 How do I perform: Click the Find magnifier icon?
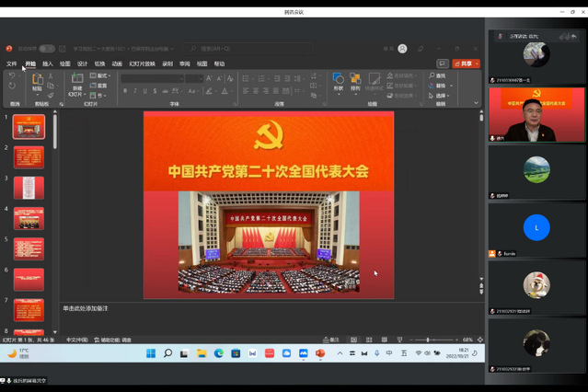432,75
